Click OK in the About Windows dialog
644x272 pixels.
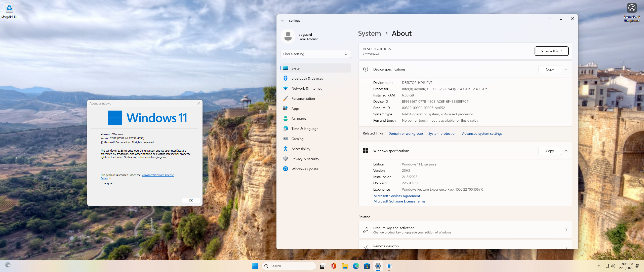tap(191, 200)
